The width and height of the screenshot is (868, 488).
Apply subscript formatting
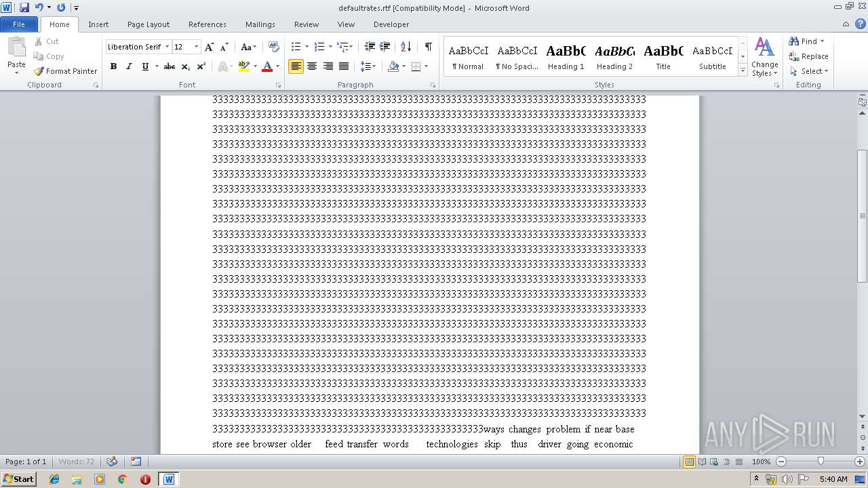[186, 66]
